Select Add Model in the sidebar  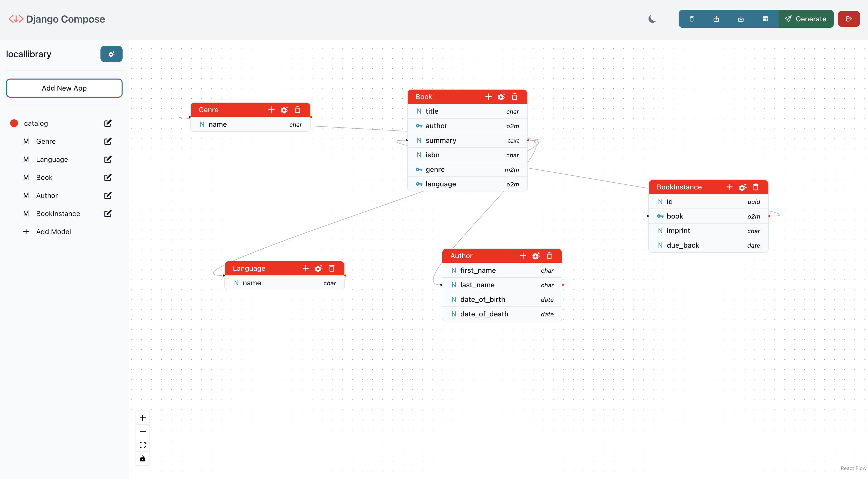tap(53, 232)
